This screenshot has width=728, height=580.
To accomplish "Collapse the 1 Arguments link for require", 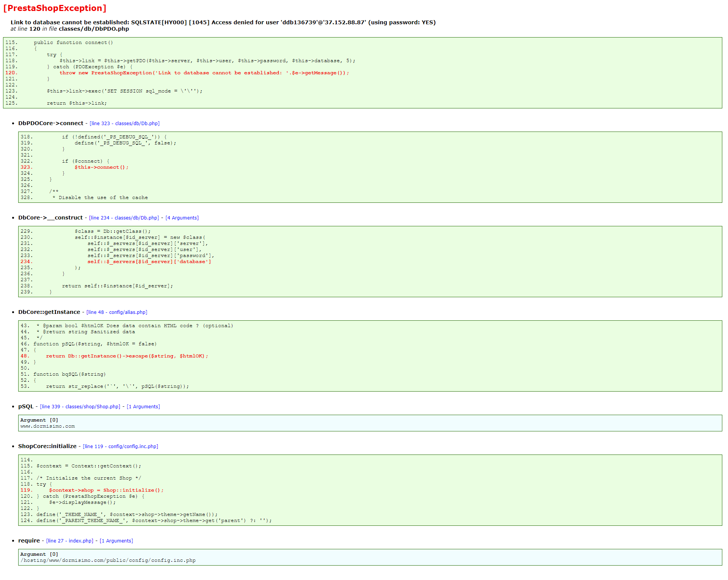I will [x=116, y=541].
